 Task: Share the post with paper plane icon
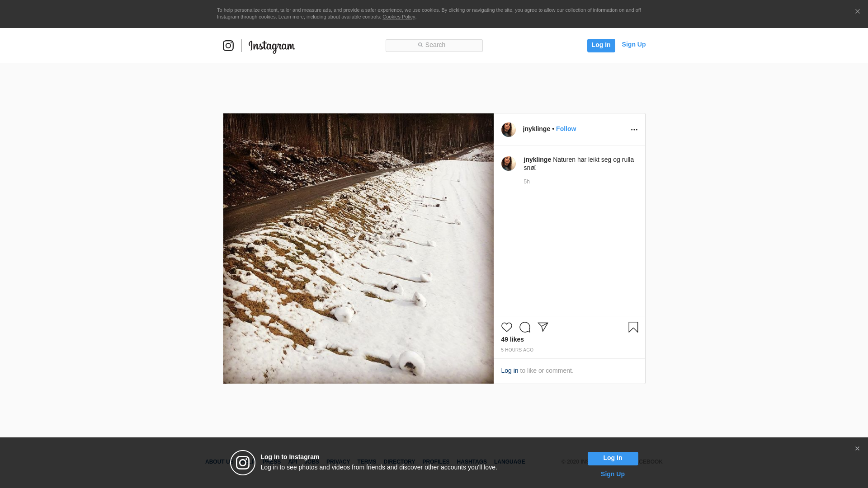[x=543, y=327]
